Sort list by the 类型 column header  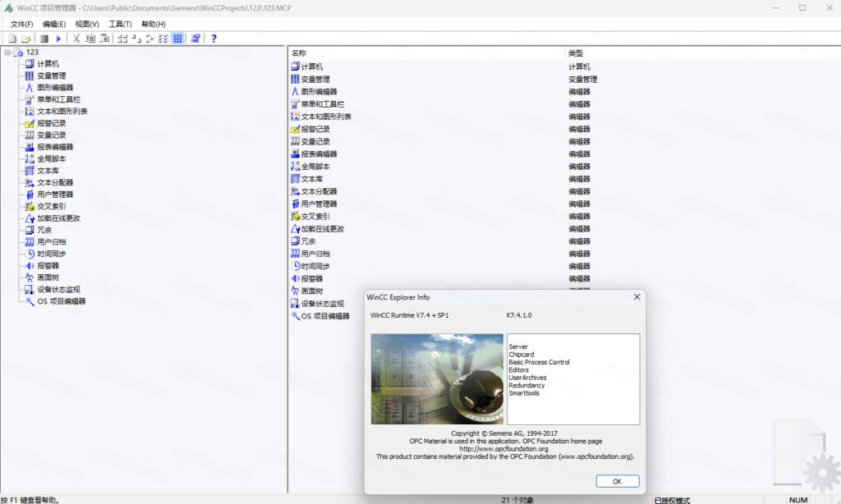click(x=703, y=53)
